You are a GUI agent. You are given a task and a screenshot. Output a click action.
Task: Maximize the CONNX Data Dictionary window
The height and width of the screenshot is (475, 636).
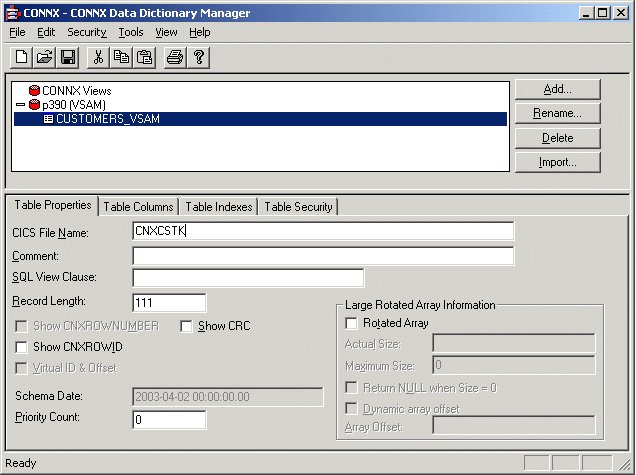point(603,13)
